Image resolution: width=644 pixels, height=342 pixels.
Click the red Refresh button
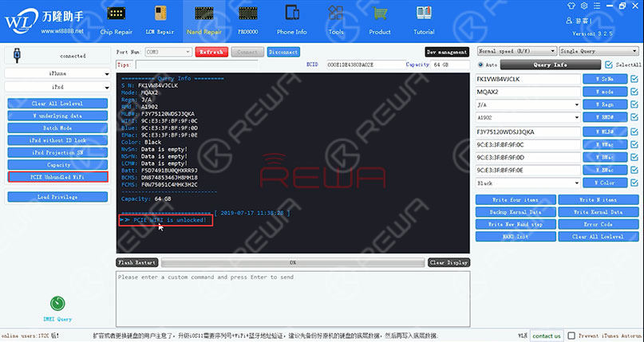pos(211,52)
